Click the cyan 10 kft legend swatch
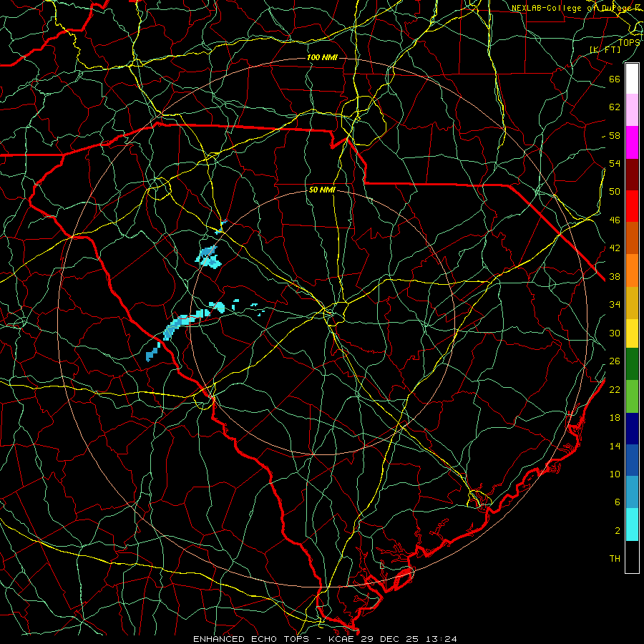The image size is (644, 644). (632, 525)
